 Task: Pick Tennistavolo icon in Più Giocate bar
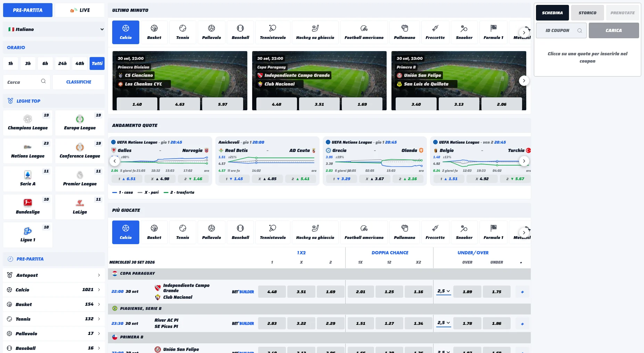pyautogui.click(x=273, y=232)
